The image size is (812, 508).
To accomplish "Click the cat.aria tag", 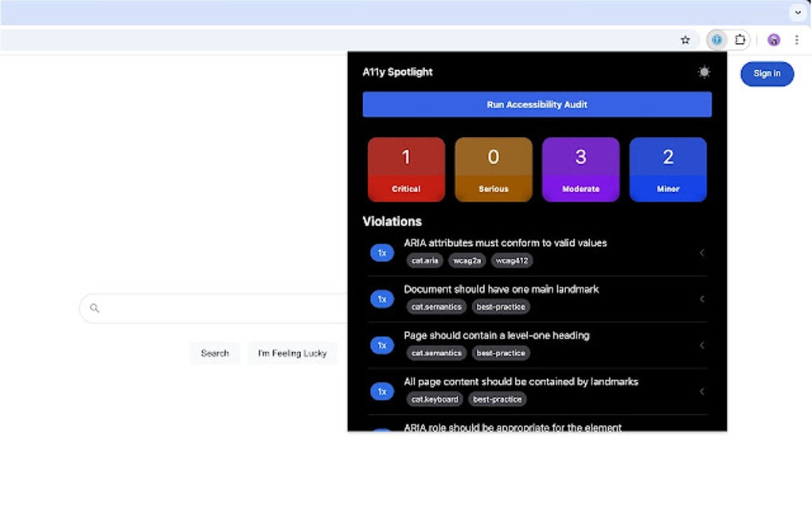I will (424, 260).
